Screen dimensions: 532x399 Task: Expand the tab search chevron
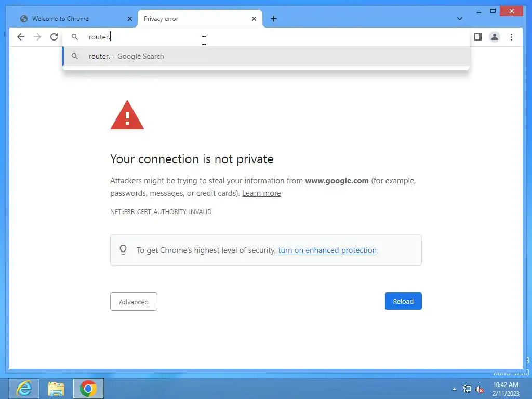(x=460, y=19)
